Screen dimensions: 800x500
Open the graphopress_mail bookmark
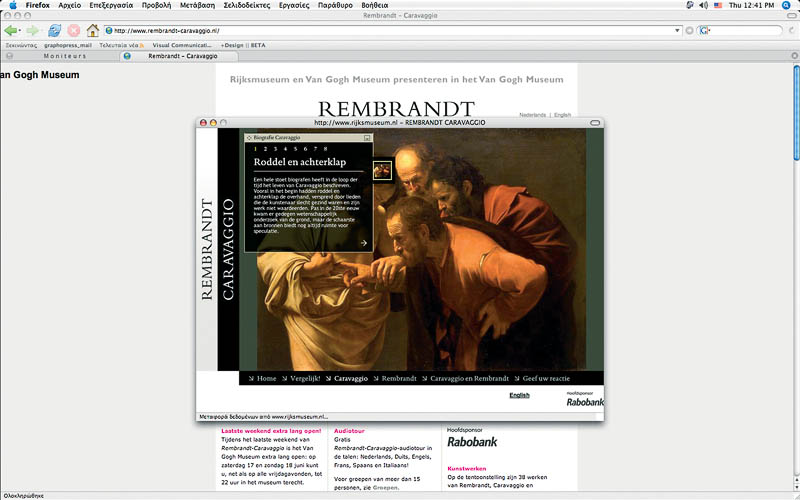point(68,45)
